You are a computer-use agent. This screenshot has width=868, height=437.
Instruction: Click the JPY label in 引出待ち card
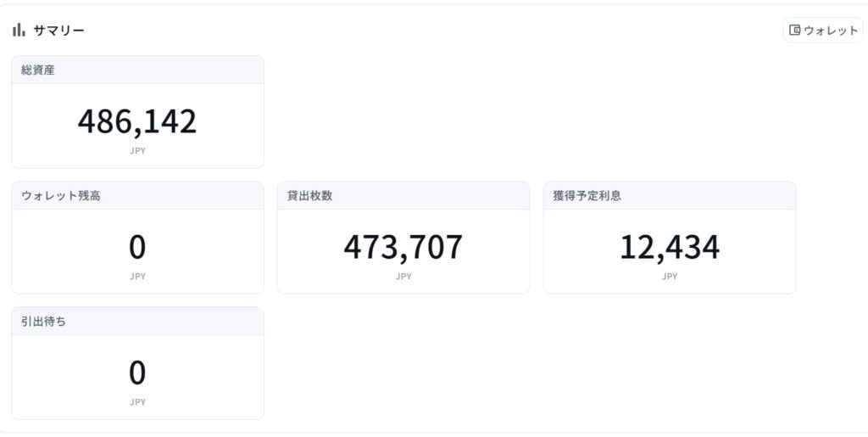coord(138,402)
